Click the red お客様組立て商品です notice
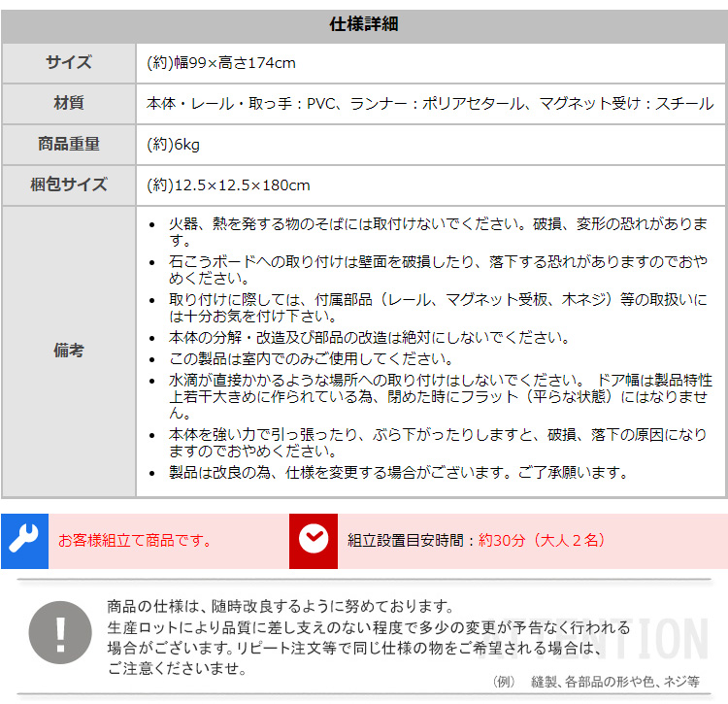 coord(135,541)
